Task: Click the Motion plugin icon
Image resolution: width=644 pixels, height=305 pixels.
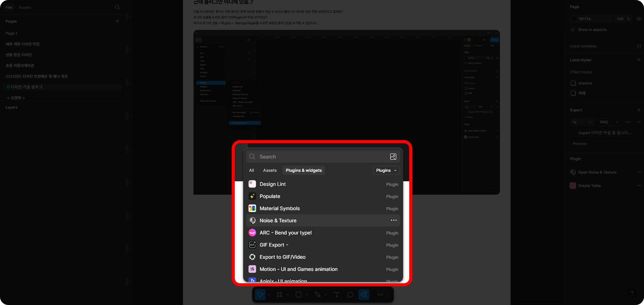Action: tap(252, 269)
